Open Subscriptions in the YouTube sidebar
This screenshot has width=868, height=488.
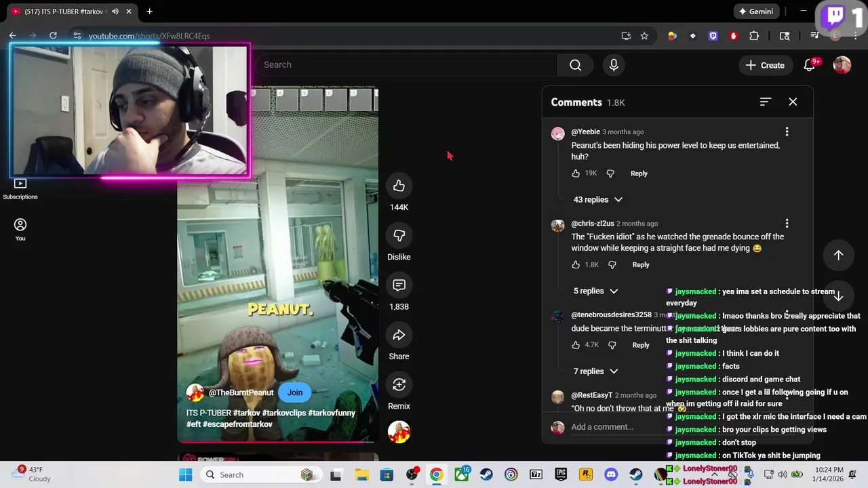tap(20, 189)
